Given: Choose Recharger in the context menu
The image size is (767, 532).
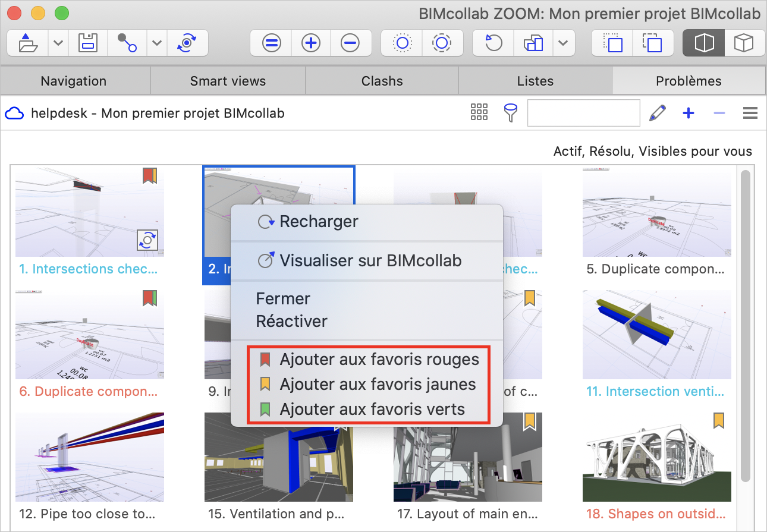Looking at the screenshot, I should (x=367, y=222).
